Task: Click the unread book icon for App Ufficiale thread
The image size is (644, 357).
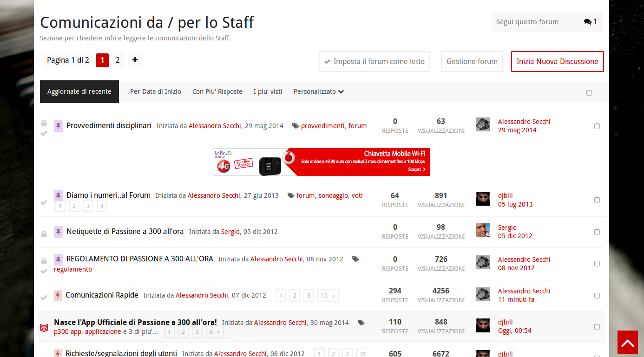Action: tap(44, 328)
